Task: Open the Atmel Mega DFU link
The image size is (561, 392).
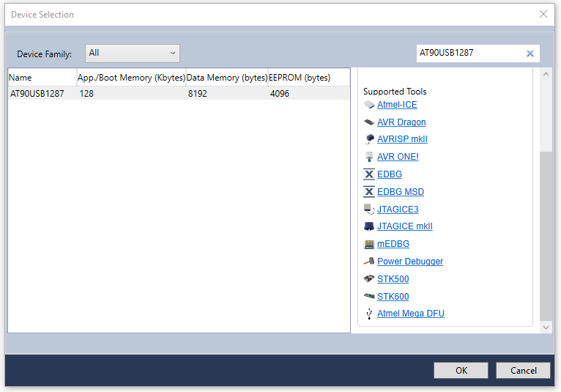Action: [x=410, y=314]
